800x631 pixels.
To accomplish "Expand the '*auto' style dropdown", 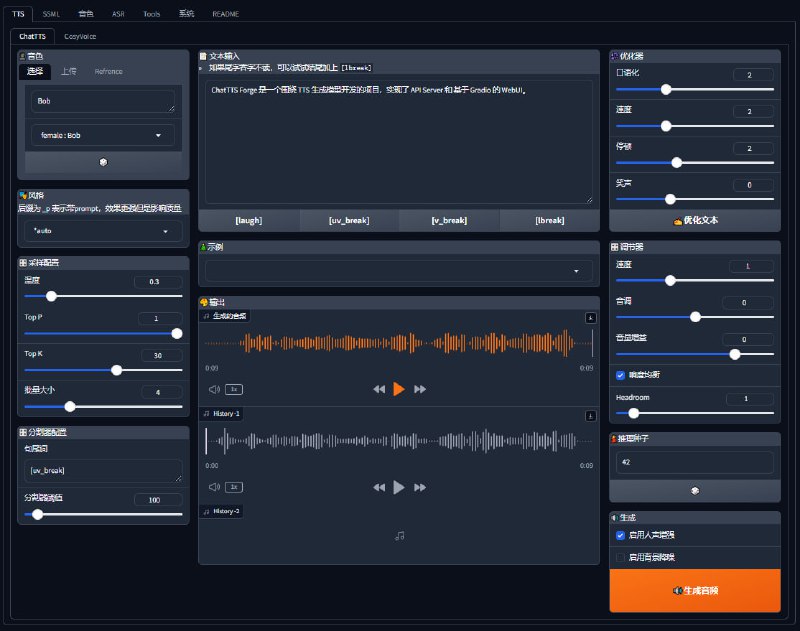I will [103, 231].
